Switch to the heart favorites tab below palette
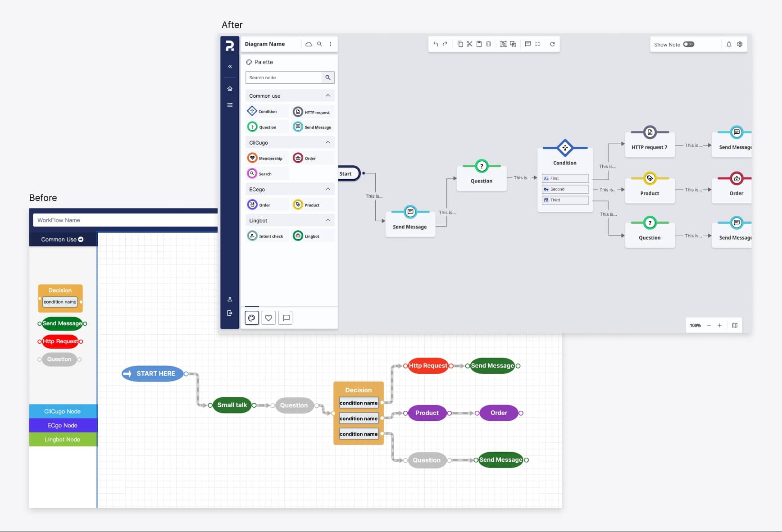The image size is (782, 532). 268,318
